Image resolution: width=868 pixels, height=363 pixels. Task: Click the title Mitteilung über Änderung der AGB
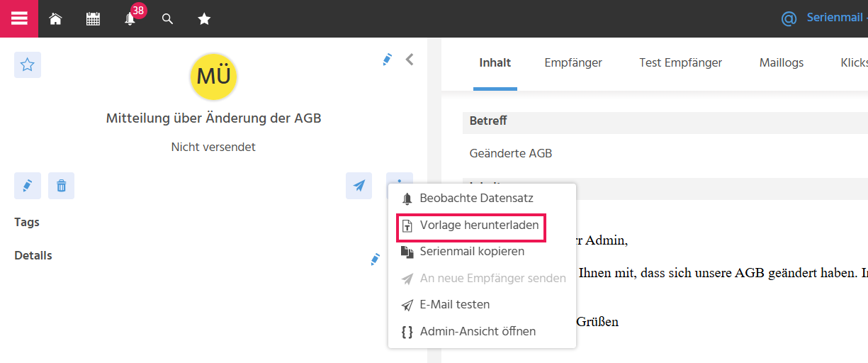point(213,118)
